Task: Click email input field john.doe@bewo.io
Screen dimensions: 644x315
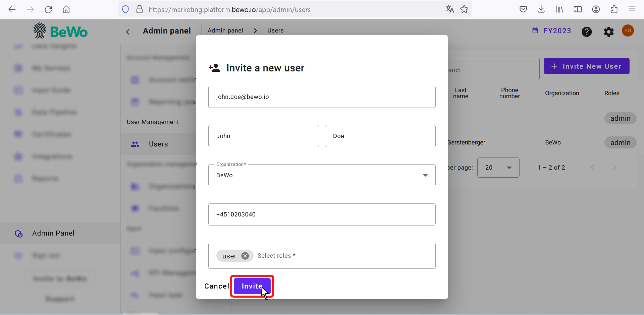Action: (322, 97)
